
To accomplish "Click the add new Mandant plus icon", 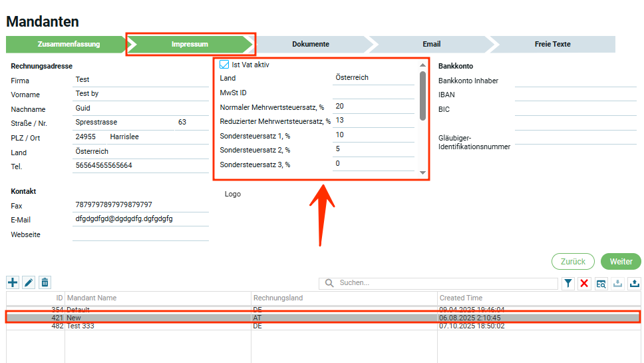I will pos(13,282).
